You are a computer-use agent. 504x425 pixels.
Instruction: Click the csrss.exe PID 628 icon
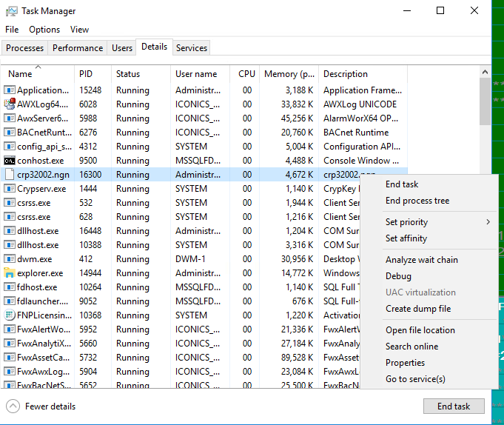[x=10, y=217]
